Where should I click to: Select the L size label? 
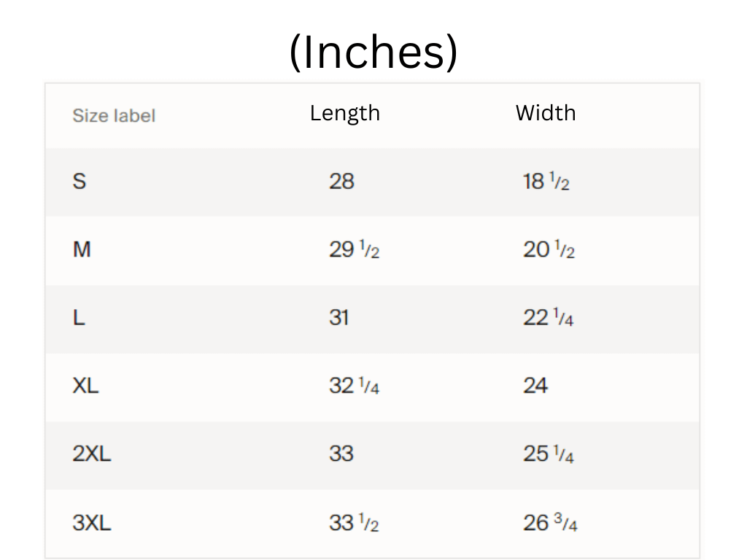78,318
